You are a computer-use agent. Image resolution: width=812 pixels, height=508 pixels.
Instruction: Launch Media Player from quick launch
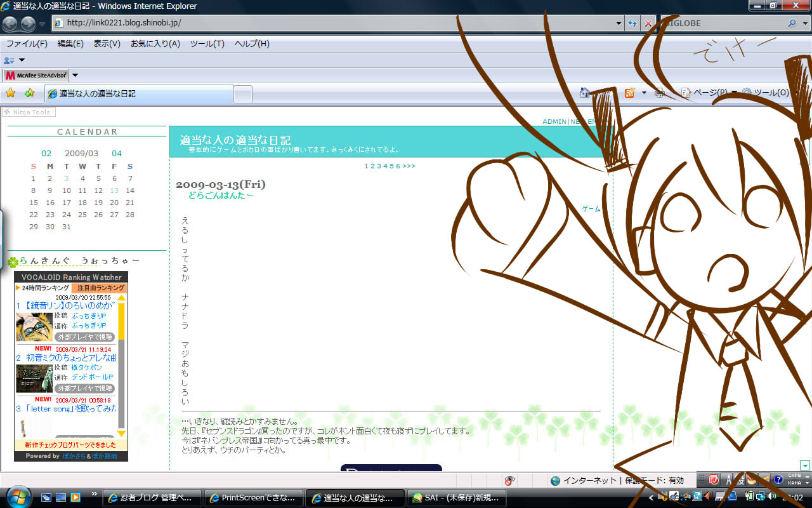pyautogui.click(x=75, y=497)
